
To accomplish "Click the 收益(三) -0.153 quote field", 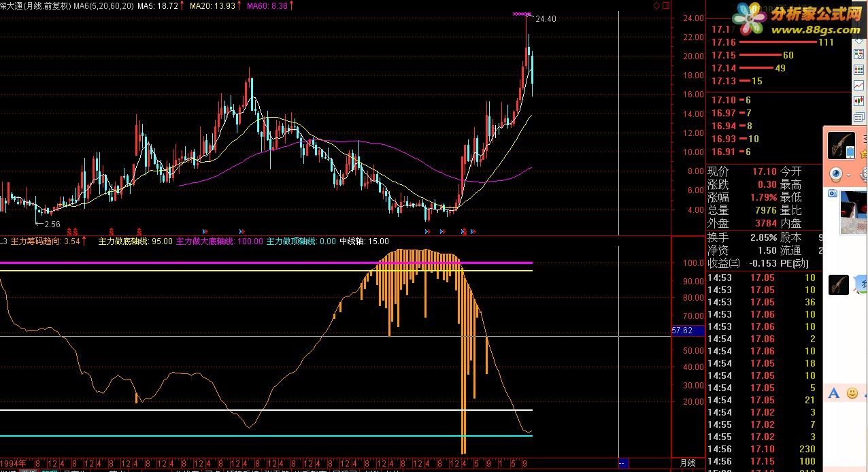I will (742, 263).
